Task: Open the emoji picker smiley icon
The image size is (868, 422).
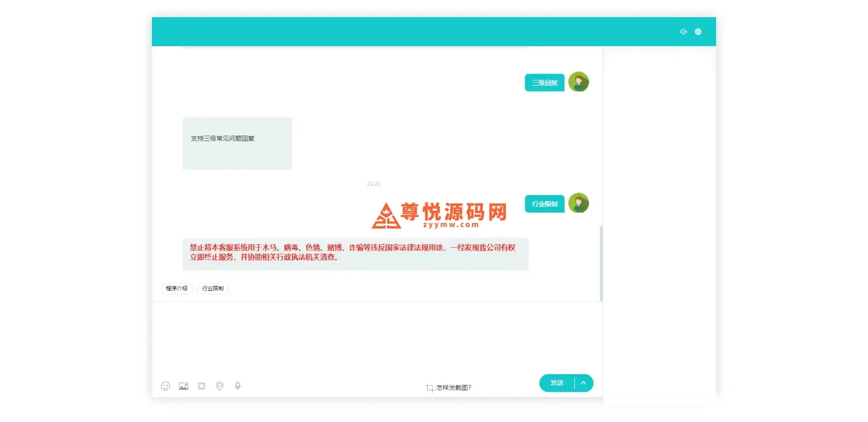Action: (x=165, y=386)
